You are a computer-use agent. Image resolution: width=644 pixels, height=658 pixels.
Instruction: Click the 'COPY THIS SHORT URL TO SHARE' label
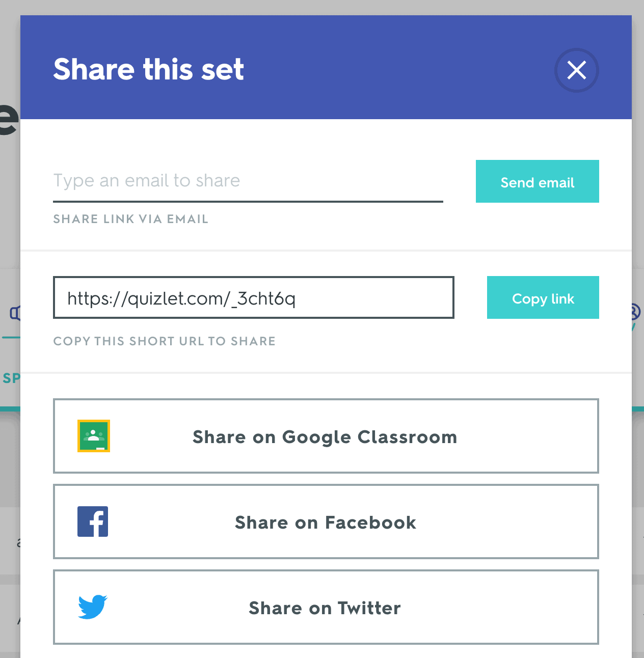[x=165, y=341]
